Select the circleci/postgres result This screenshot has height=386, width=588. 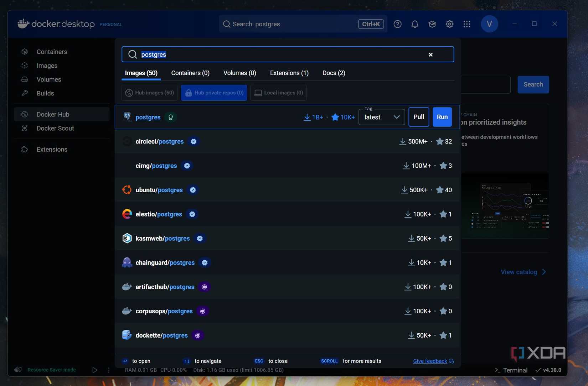click(287, 141)
